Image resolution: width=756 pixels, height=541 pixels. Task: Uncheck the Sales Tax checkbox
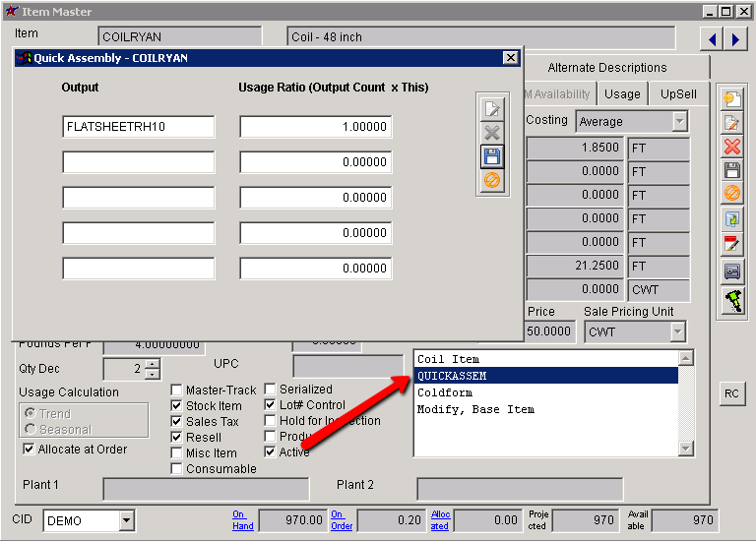(x=177, y=421)
